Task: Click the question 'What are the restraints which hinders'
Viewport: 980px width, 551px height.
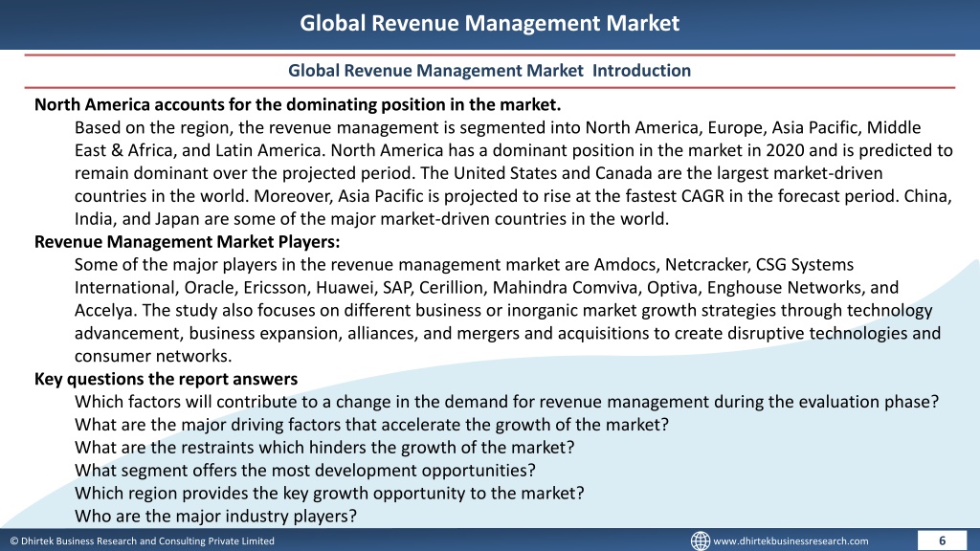Action: (324, 448)
